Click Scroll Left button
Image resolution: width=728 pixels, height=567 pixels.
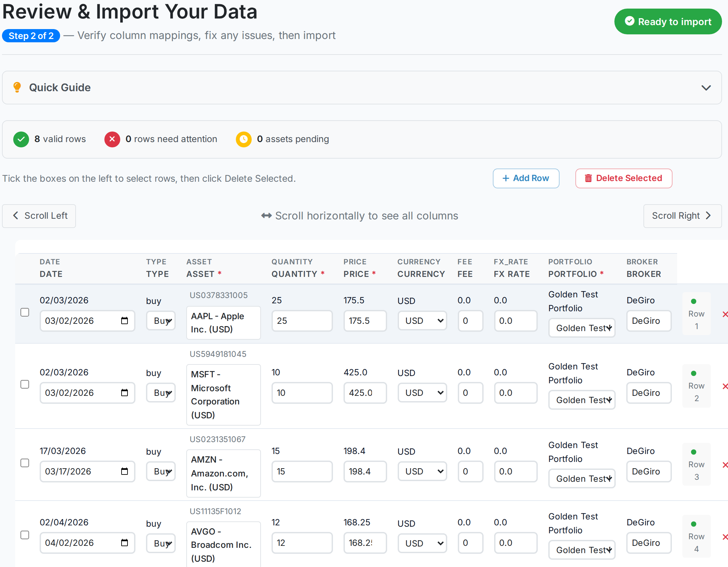39,216
